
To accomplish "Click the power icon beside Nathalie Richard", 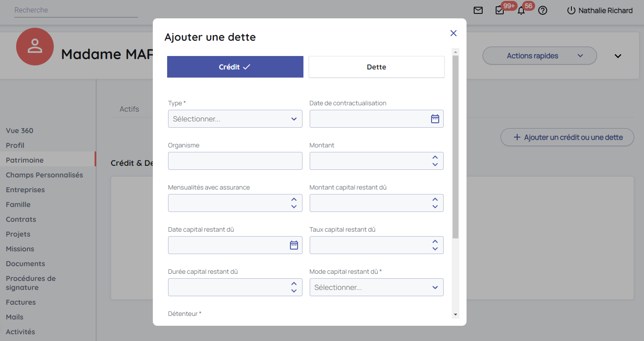I will pyautogui.click(x=571, y=10).
